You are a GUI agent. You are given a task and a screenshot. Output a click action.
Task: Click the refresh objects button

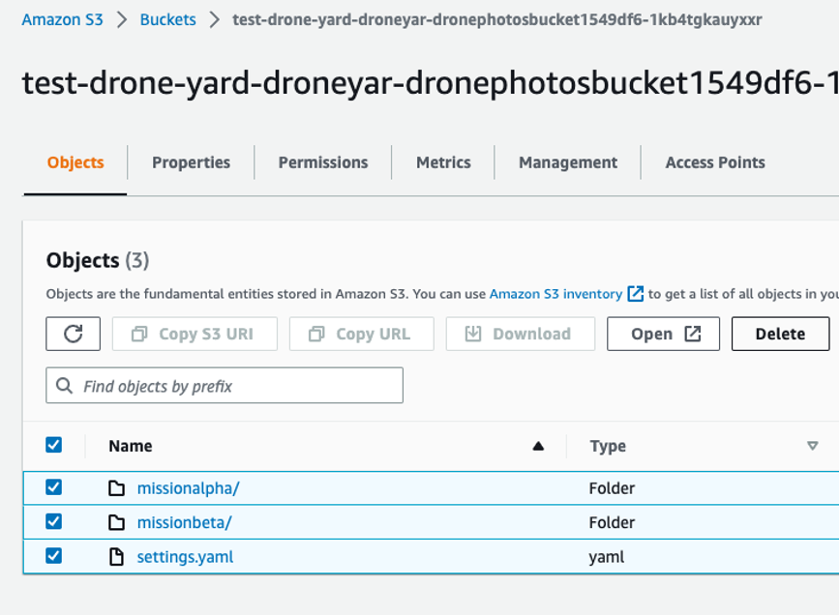click(x=73, y=334)
